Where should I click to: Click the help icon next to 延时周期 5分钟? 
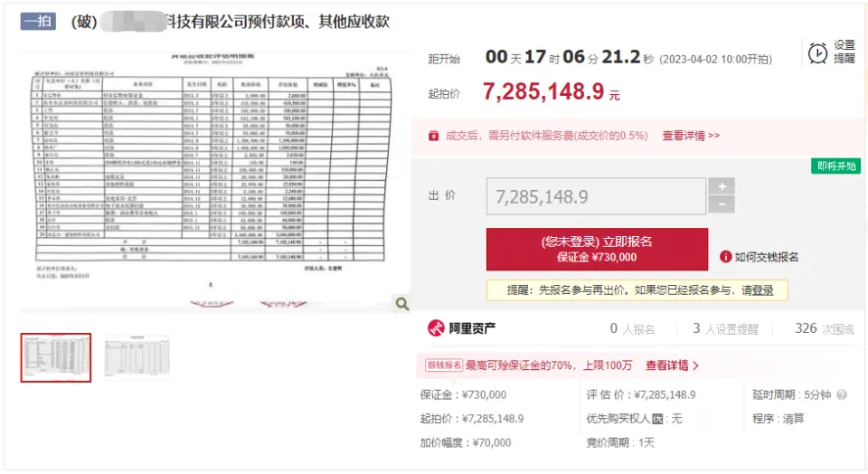point(842,395)
